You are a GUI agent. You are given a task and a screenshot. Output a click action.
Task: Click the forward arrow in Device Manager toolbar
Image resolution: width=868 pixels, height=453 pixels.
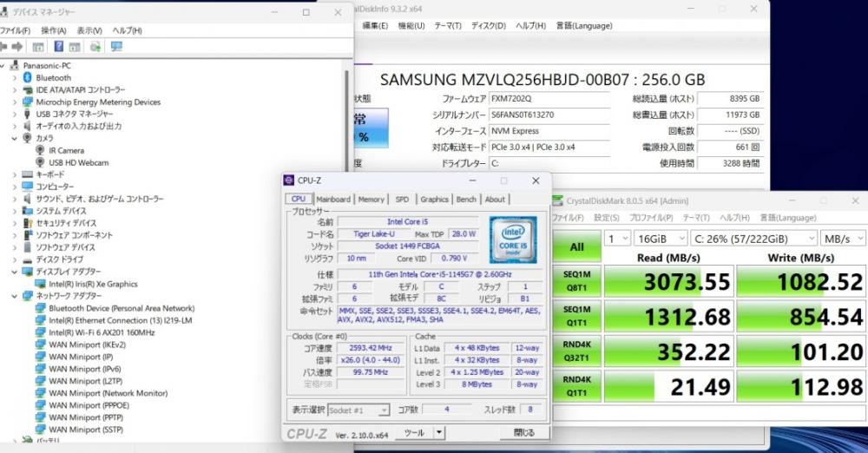pos(17,47)
